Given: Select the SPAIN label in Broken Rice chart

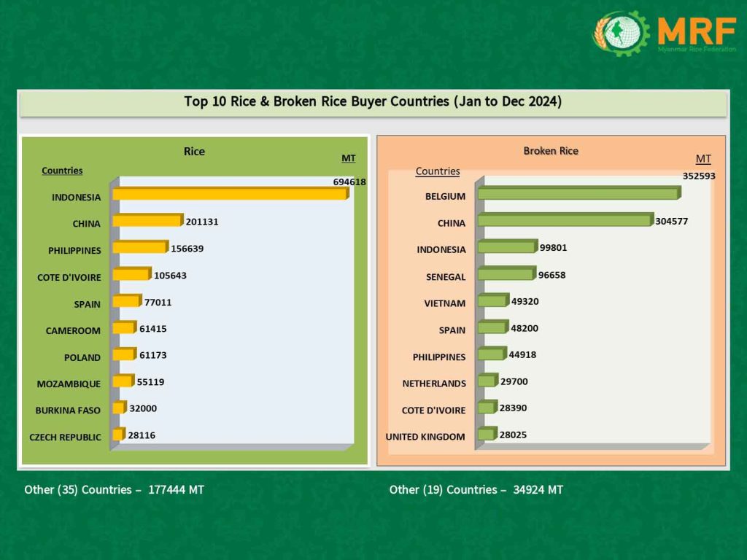Looking at the screenshot, I should click(452, 330).
